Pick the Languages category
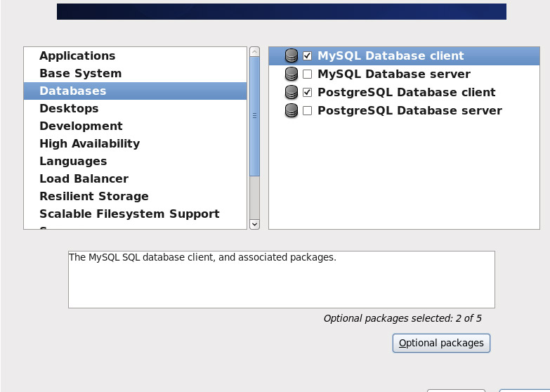Image resolution: width=550 pixels, height=392 pixels. pyautogui.click(x=136, y=161)
